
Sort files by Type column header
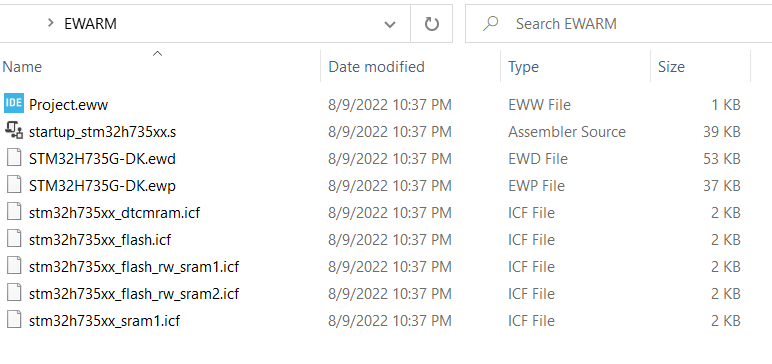coord(523,66)
